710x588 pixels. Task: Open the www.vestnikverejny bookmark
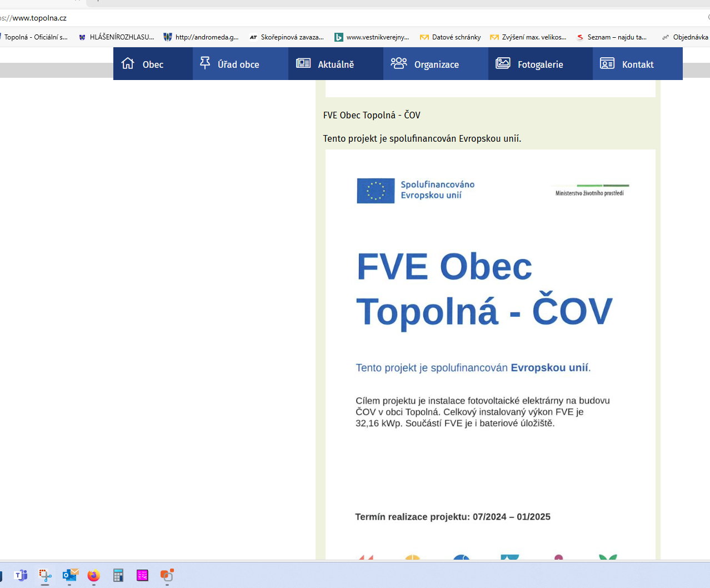point(377,37)
